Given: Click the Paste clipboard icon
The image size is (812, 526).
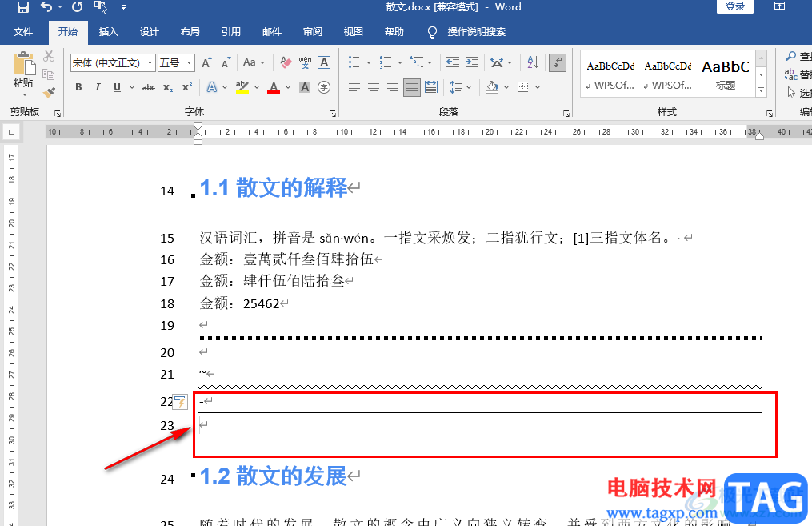Looking at the screenshot, I should (23, 64).
